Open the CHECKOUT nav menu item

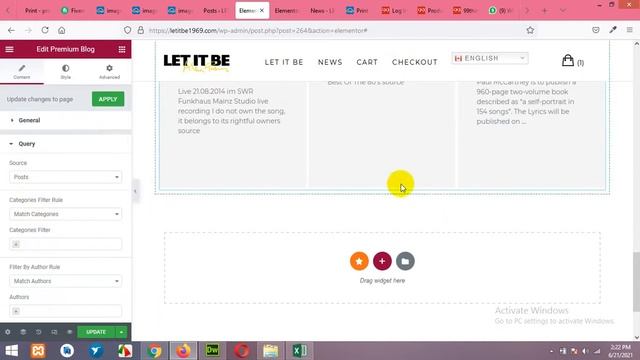tap(415, 62)
